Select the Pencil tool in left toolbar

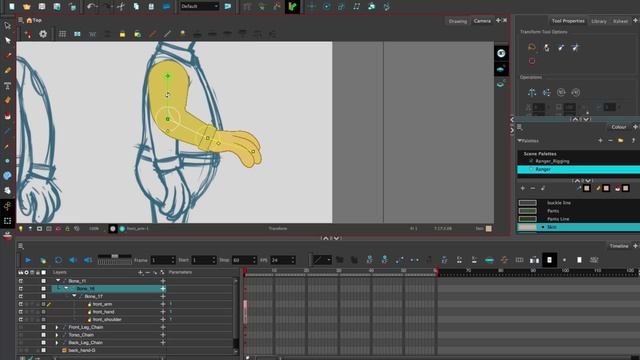[7, 70]
